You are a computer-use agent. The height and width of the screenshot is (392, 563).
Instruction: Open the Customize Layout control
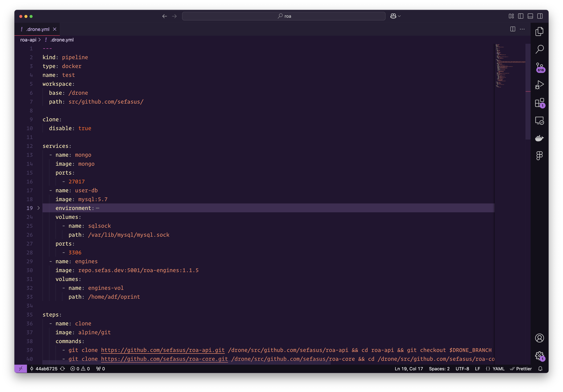point(511,16)
